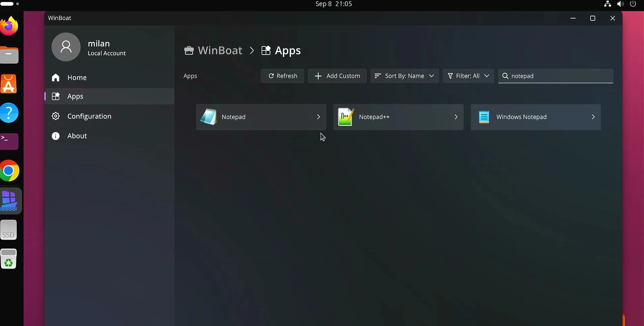Open the SSD drive dock icon

[x=8, y=230]
